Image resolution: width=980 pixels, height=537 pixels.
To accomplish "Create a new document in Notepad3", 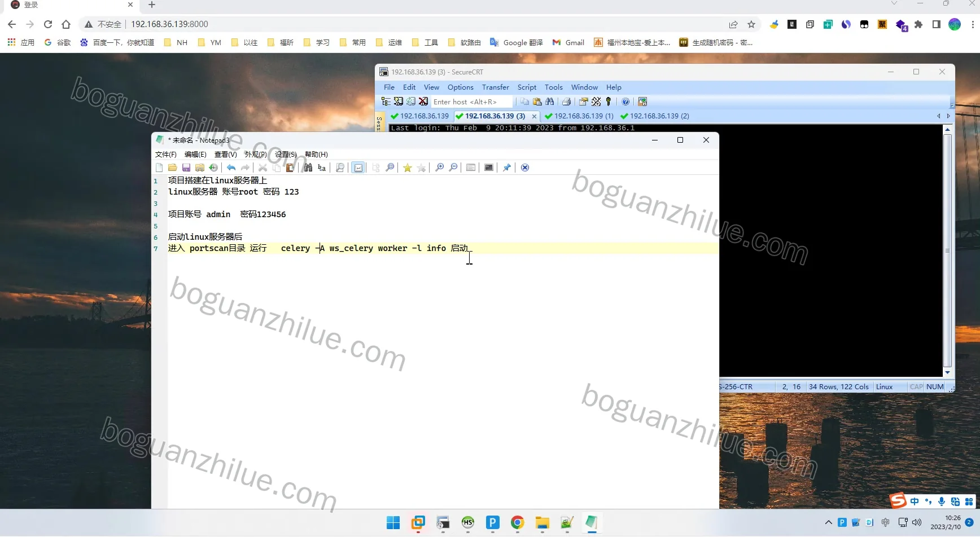I will click(x=159, y=168).
